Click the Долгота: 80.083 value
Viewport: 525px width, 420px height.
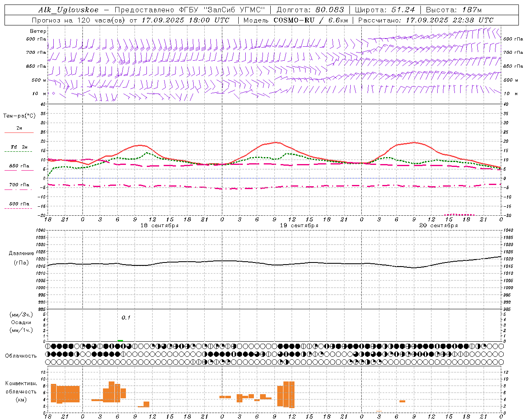point(310,10)
